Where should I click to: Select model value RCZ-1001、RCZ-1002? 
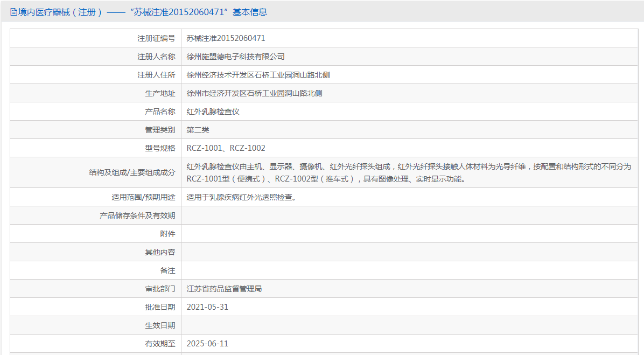tap(226, 148)
